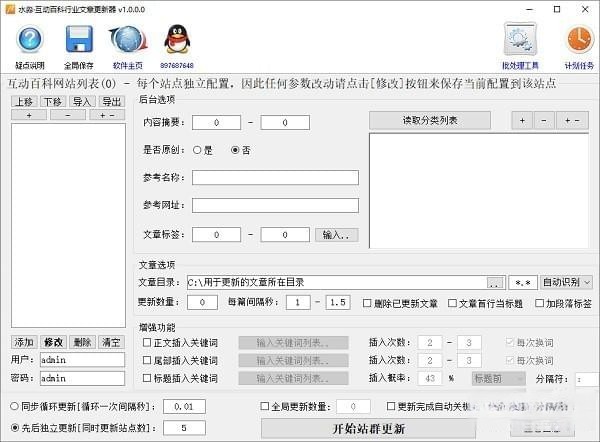Viewport: 600px width, 442px height.
Task: Click the 输入.. tags button
Action: click(336, 235)
